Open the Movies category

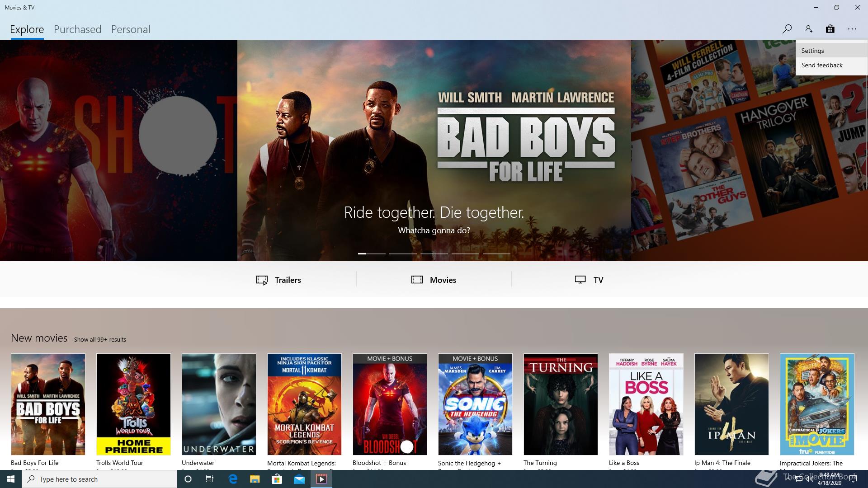click(434, 280)
